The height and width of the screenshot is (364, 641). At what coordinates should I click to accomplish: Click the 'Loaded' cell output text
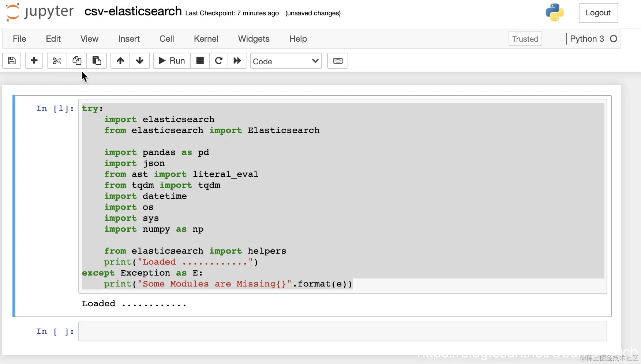(x=134, y=304)
